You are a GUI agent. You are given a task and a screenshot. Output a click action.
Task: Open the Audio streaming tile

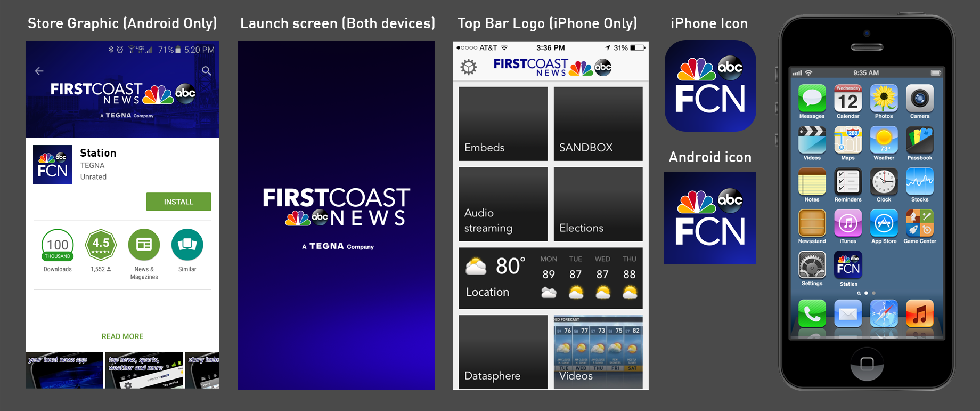[x=503, y=204]
